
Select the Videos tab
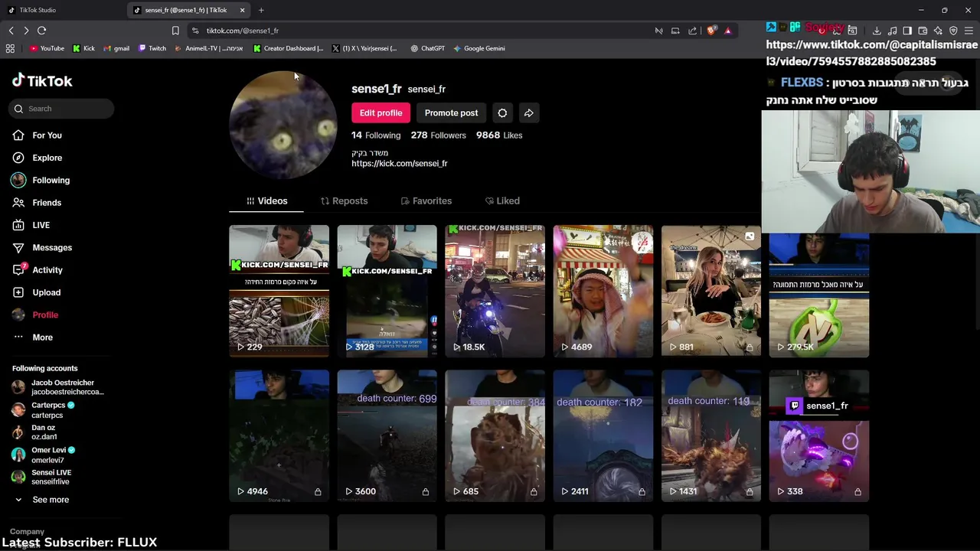pos(266,201)
